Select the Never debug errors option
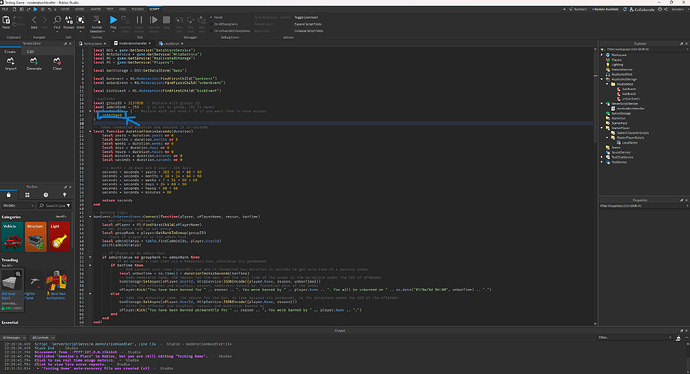 217,18
